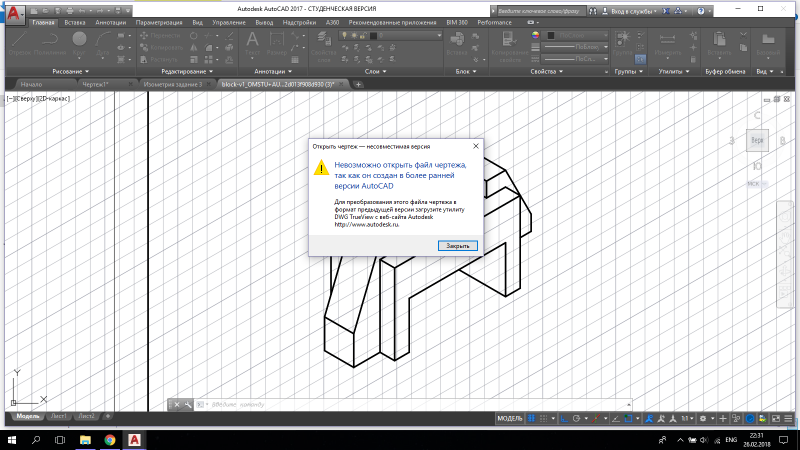Click the Группа (Group) tool
The height and width of the screenshot is (450, 800).
click(x=622, y=43)
